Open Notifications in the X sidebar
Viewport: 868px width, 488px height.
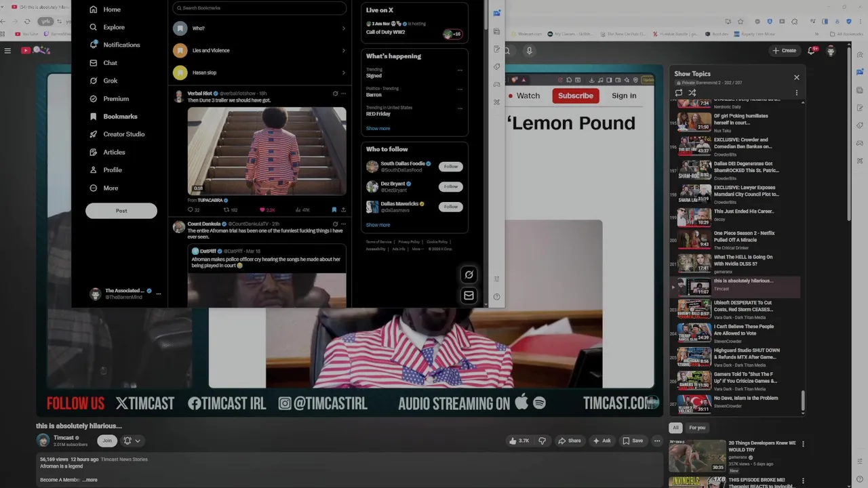[115, 45]
